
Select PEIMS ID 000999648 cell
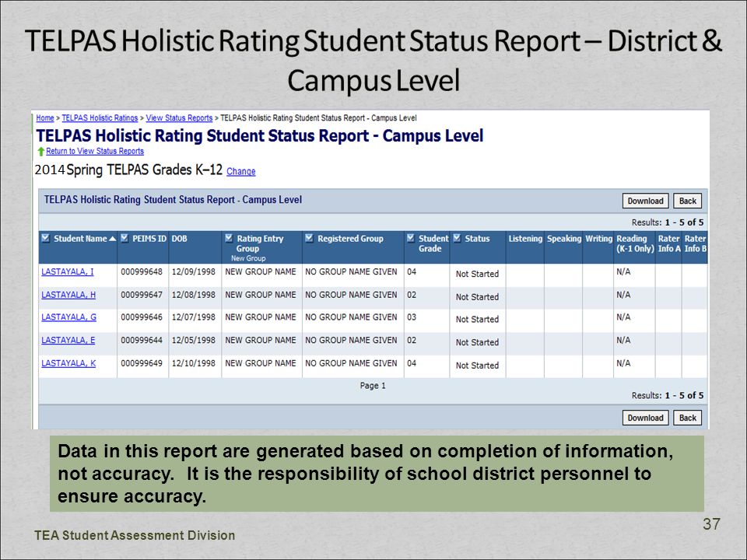(142, 272)
